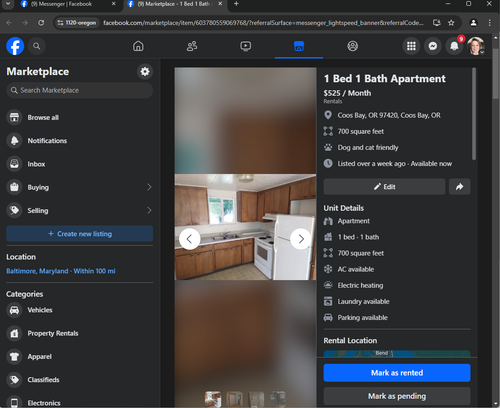
Task: Click the share arrow button
Action: 460,187
